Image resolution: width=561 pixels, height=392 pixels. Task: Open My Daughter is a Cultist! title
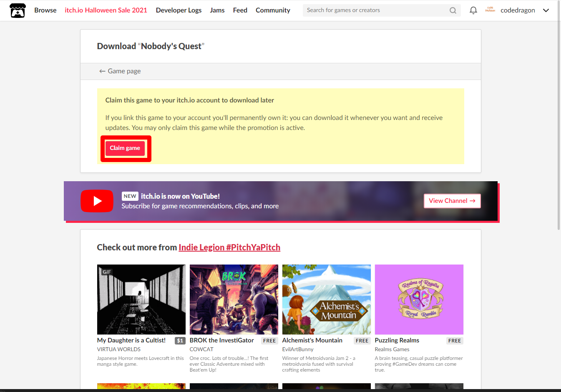point(131,340)
